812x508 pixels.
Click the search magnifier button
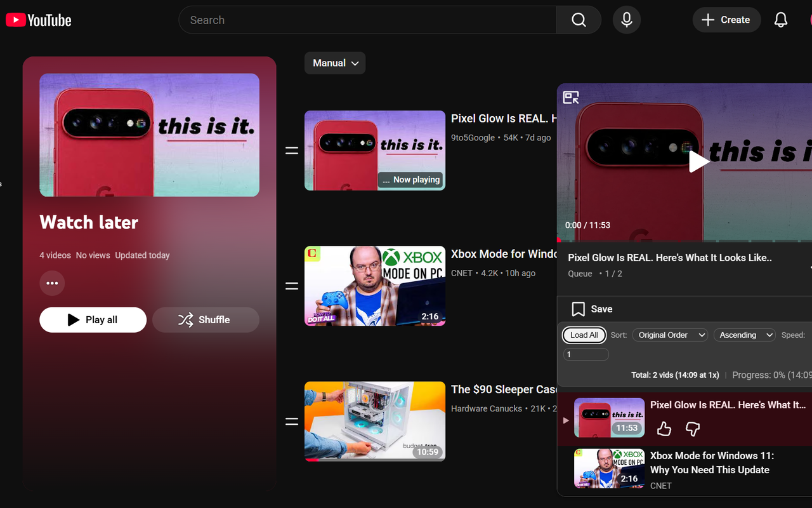coord(579,20)
